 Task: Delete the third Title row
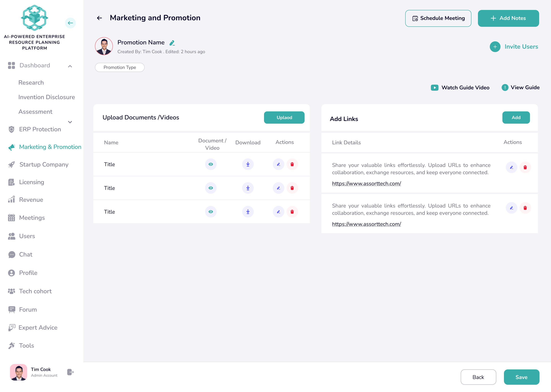point(292,212)
